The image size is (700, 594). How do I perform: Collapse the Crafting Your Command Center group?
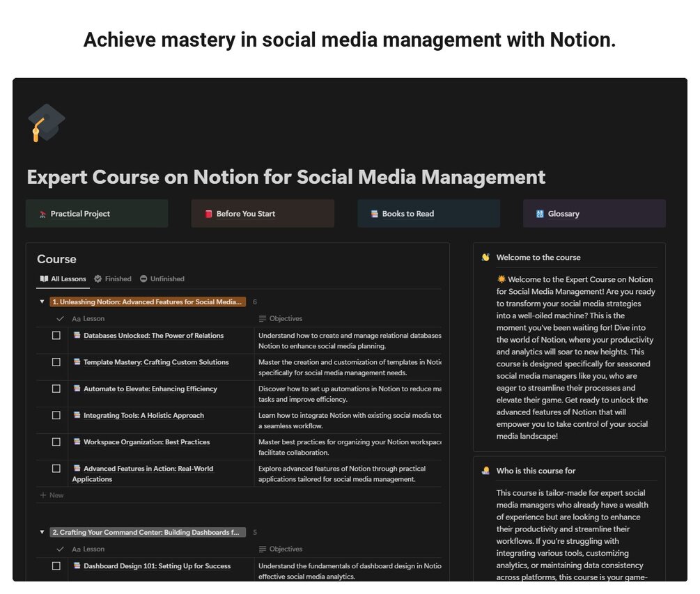[x=42, y=533]
